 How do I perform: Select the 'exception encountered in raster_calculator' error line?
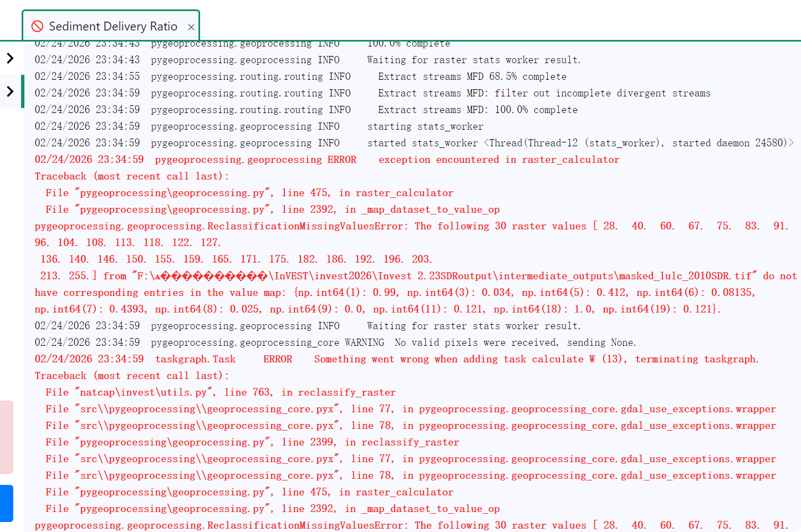[327, 160]
